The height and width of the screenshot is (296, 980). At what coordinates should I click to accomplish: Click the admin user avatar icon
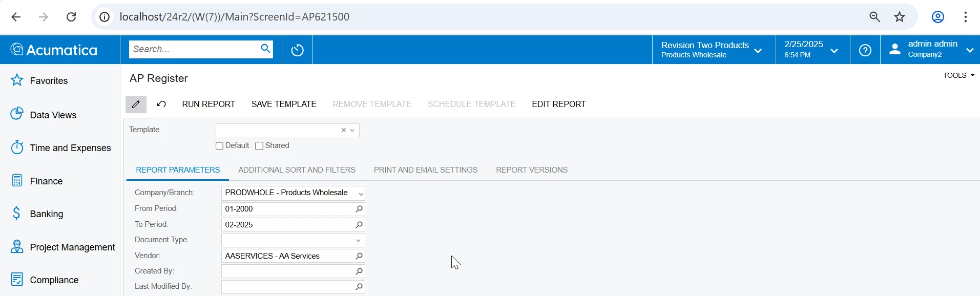895,49
